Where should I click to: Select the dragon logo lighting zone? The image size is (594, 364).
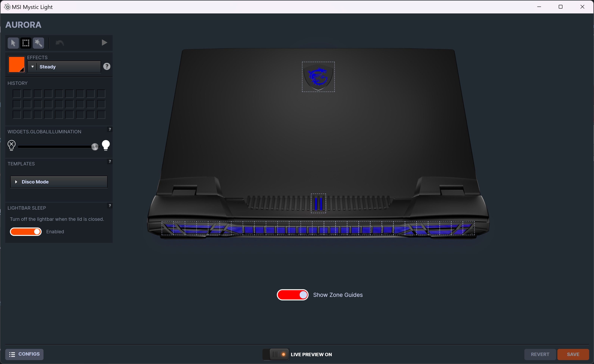tap(318, 77)
